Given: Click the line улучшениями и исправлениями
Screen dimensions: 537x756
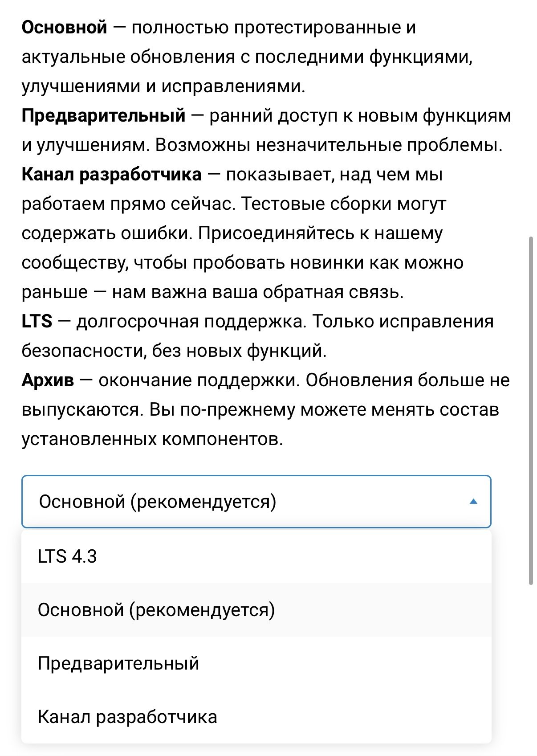Looking at the screenshot, I should (x=163, y=86).
